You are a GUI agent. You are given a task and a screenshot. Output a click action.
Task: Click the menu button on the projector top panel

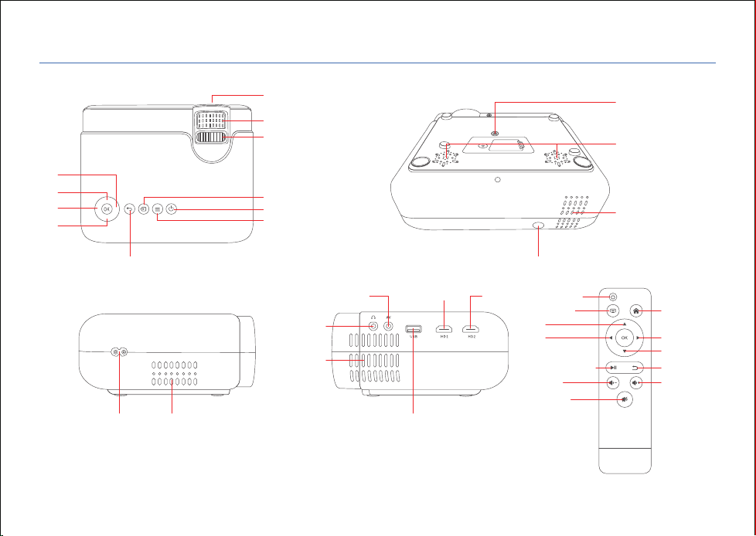(x=157, y=209)
